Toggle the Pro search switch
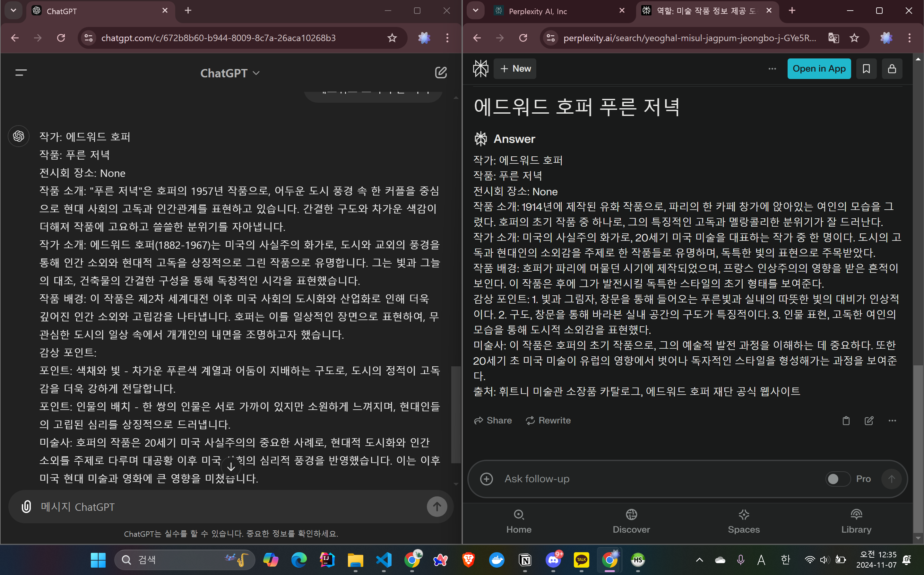This screenshot has height=575, width=924. coord(837,479)
